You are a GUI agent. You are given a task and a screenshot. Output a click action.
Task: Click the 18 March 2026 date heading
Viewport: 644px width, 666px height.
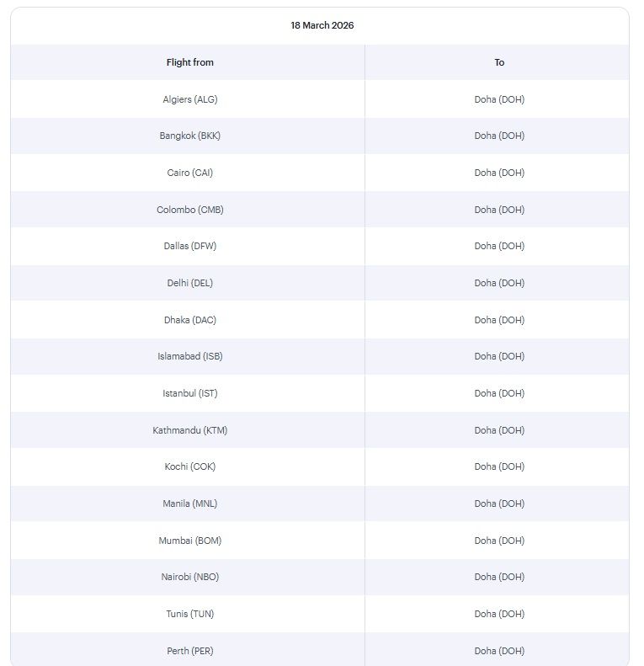point(322,25)
